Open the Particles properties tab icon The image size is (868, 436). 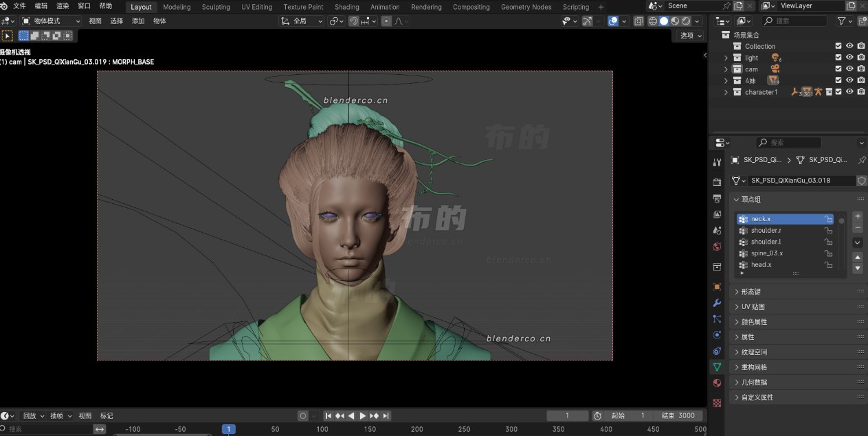coord(717,319)
